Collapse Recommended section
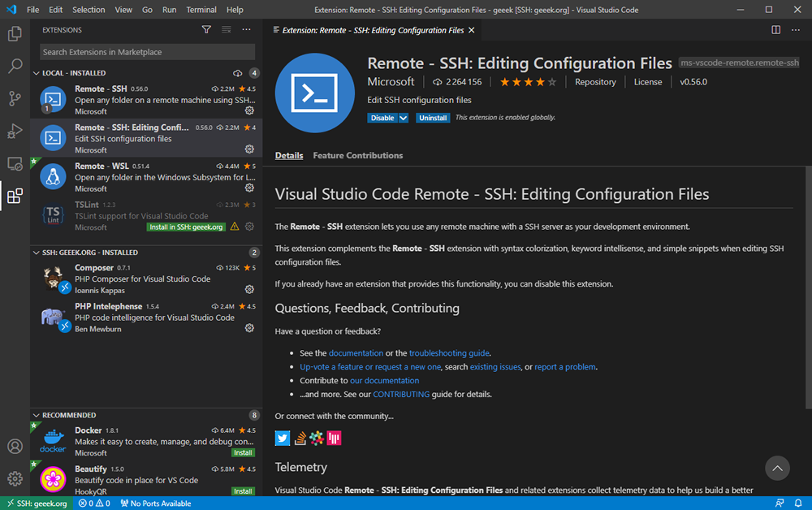Screen dimensions: 812x510 37,415
